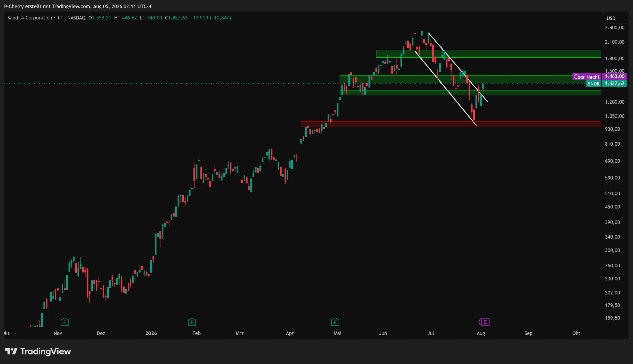The height and width of the screenshot is (364, 633).
Task: Click the high value "1.446,62"
Action: (127, 18)
